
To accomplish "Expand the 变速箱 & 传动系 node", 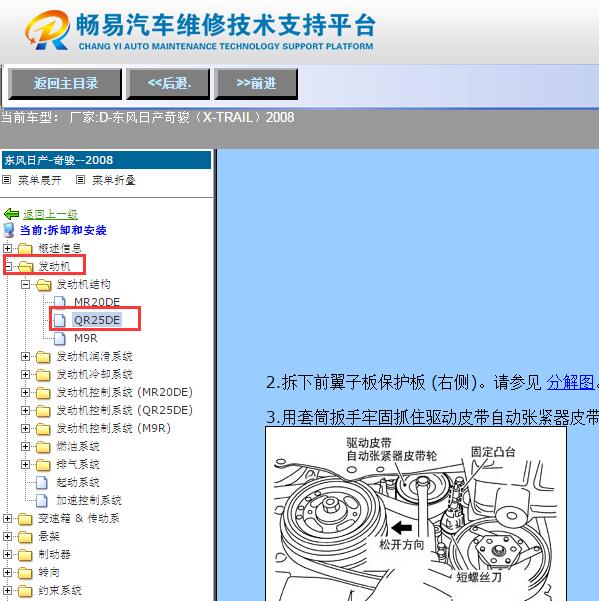I will click(7, 519).
